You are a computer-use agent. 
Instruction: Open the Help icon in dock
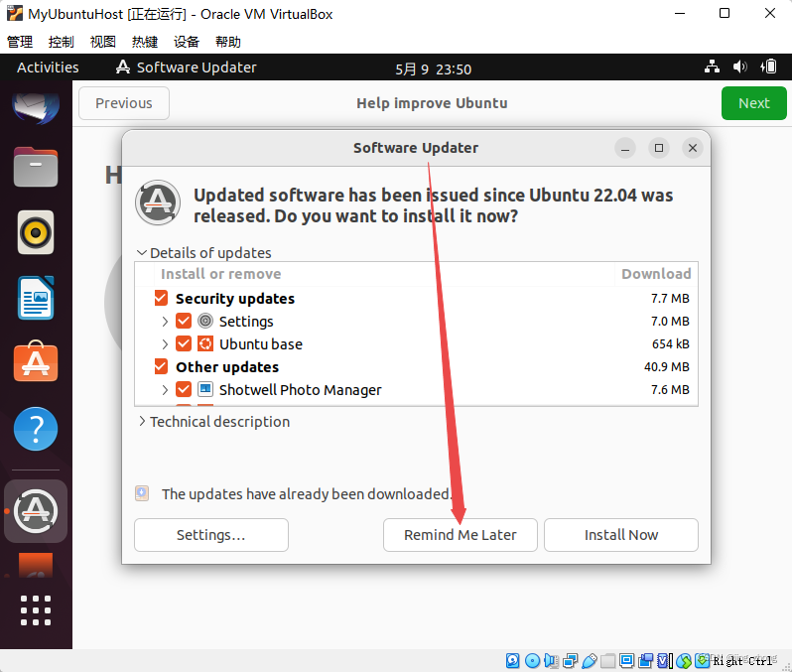[x=36, y=429]
